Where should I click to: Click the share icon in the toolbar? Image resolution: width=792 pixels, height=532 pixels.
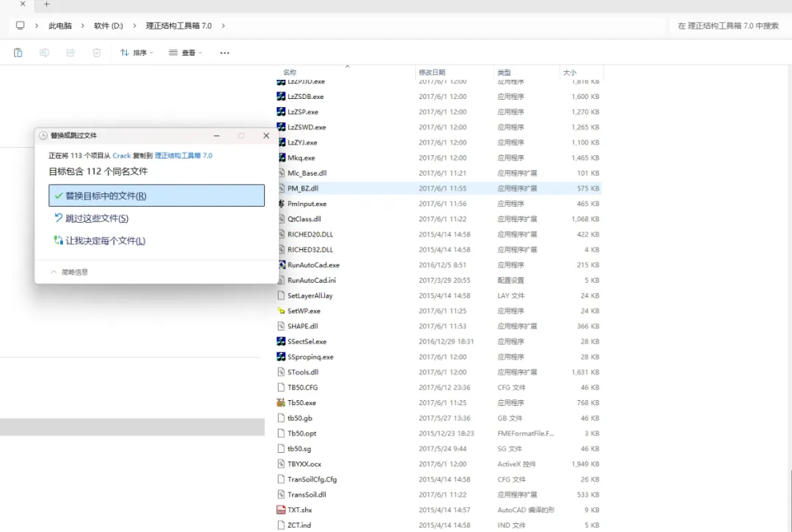point(70,53)
